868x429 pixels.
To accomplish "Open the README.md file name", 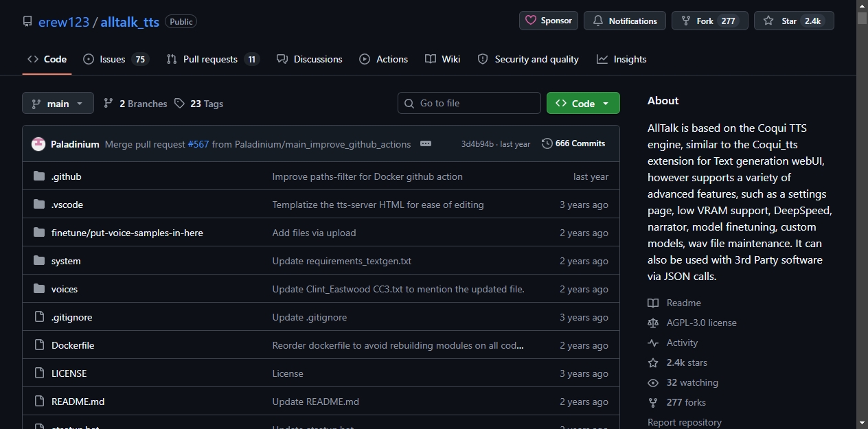I will click(x=78, y=402).
